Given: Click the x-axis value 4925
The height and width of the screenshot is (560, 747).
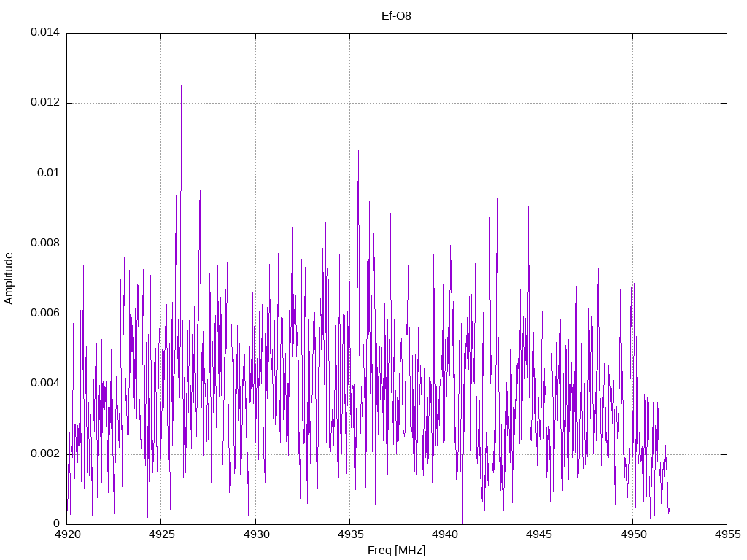Looking at the screenshot, I should pyautogui.click(x=161, y=534).
